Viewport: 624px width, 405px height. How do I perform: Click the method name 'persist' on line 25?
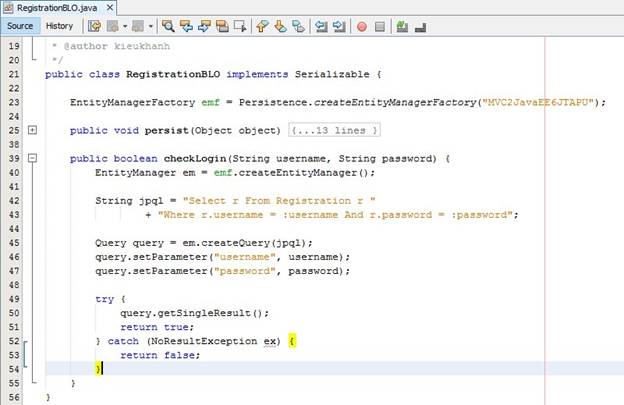pos(167,130)
